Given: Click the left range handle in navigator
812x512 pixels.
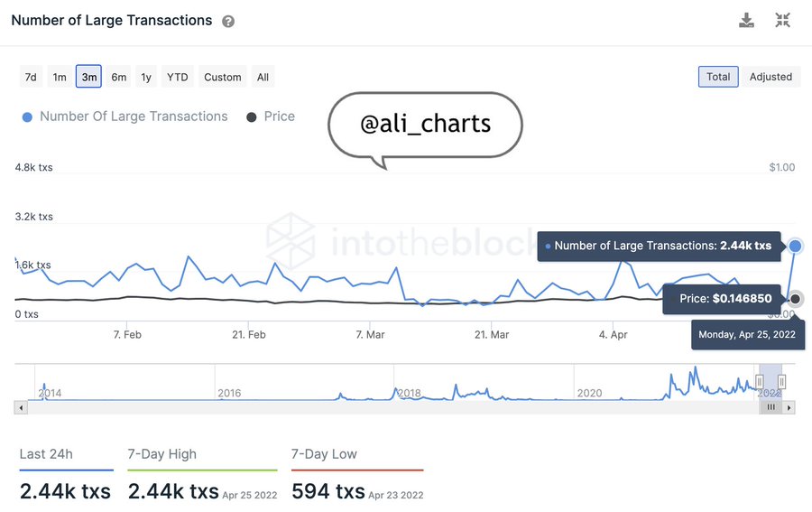Looking at the screenshot, I should click(759, 382).
